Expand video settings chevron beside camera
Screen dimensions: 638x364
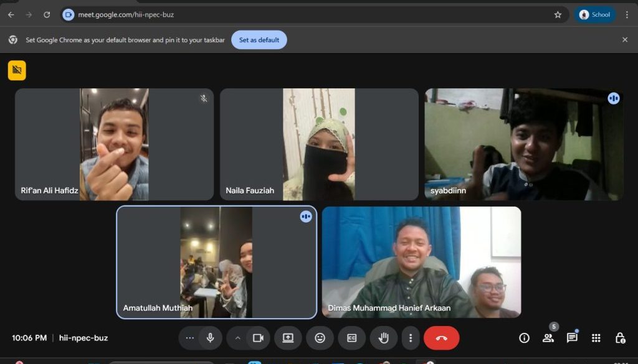click(237, 338)
